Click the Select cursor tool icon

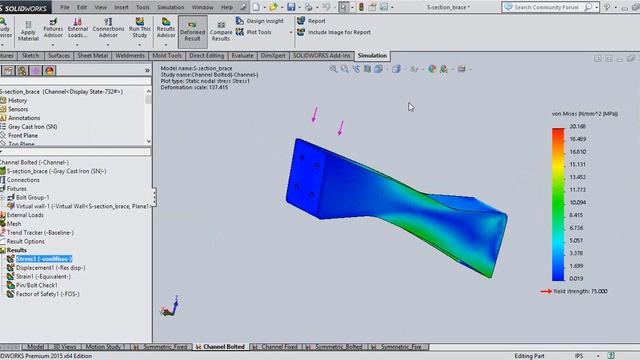[344, 7]
